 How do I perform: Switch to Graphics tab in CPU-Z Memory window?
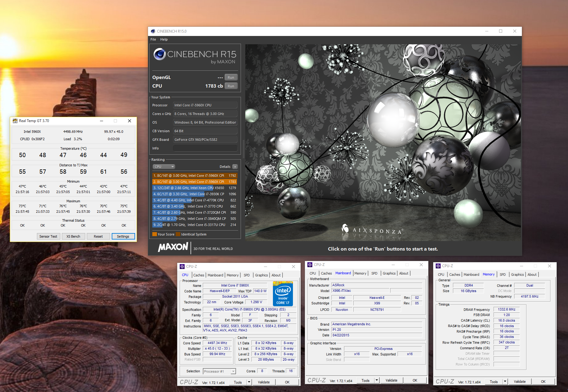pos(518,275)
